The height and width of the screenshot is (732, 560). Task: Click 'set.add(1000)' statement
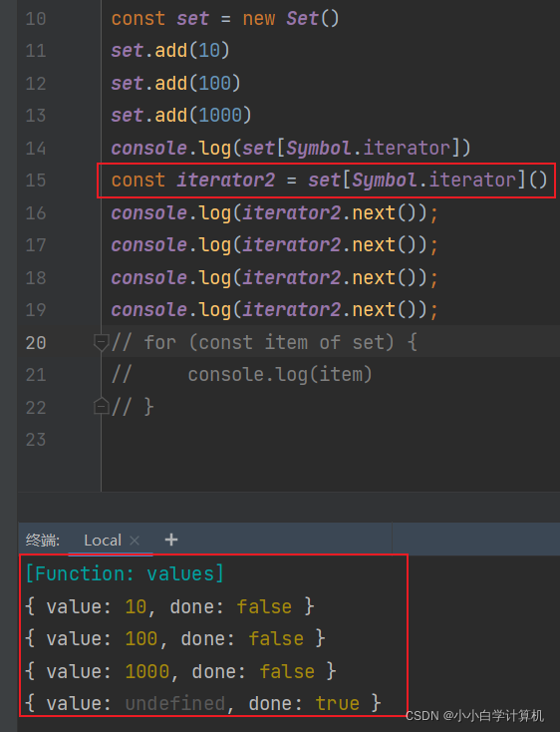tap(181, 115)
